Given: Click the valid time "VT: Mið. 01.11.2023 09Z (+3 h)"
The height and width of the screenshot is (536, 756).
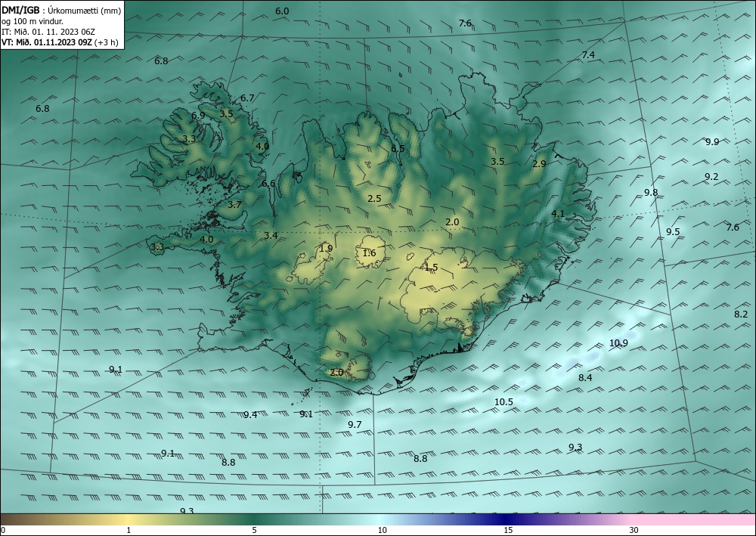Looking at the screenshot, I should tap(60, 42).
